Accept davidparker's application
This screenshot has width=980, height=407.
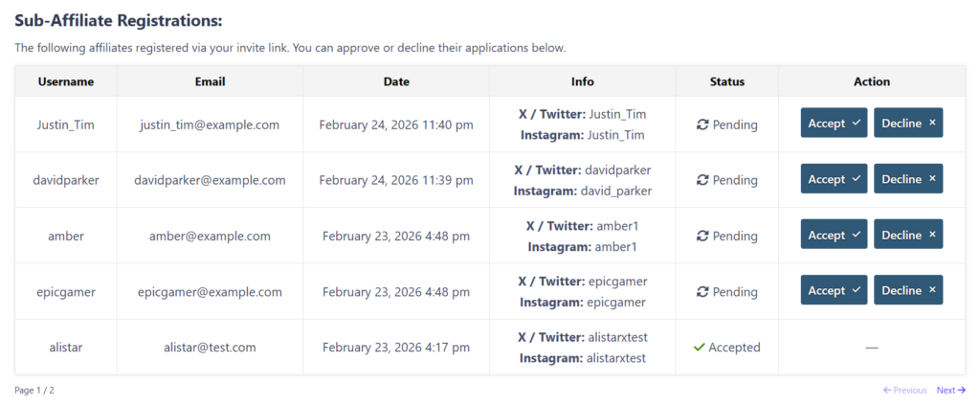(x=834, y=179)
